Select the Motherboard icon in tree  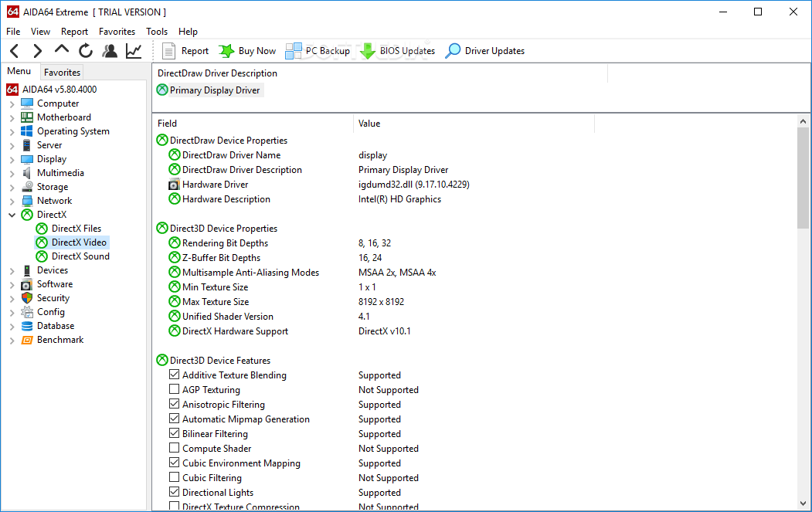(27, 117)
